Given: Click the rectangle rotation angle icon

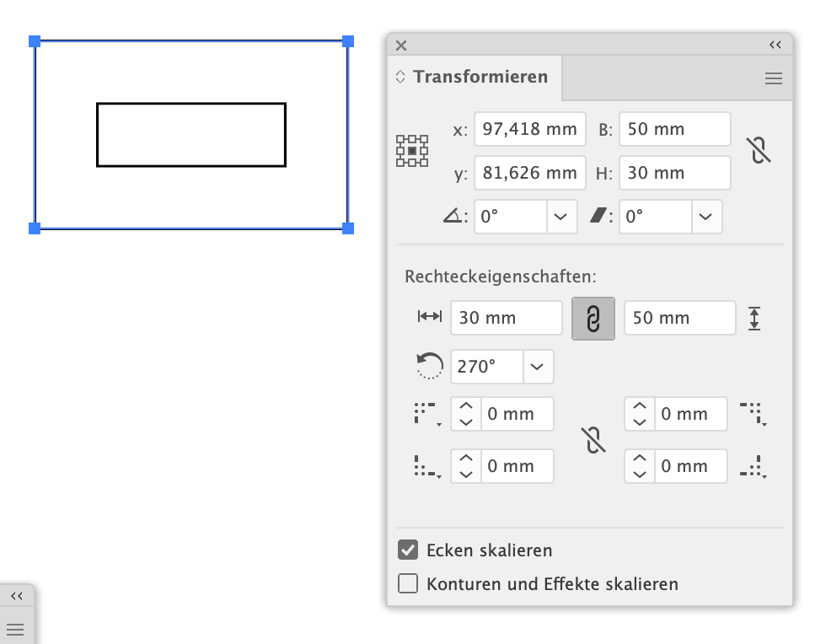Looking at the screenshot, I should pos(430,367).
